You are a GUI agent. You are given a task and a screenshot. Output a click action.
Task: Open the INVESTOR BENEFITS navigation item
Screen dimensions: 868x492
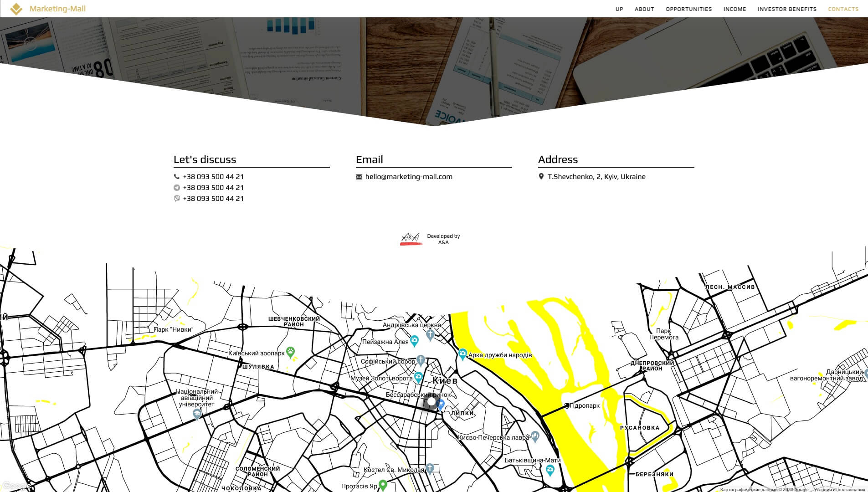pos(787,9)
